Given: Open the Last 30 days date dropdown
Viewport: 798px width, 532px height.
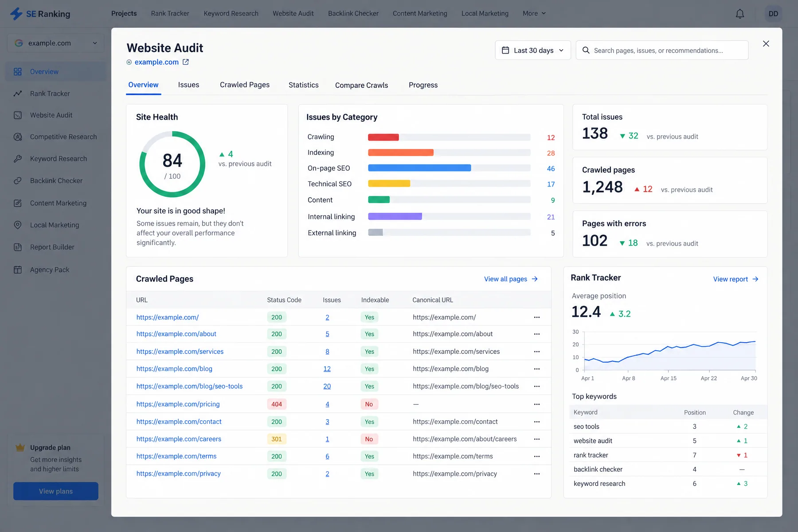Looking at the screenshot, I should point(533,51).
